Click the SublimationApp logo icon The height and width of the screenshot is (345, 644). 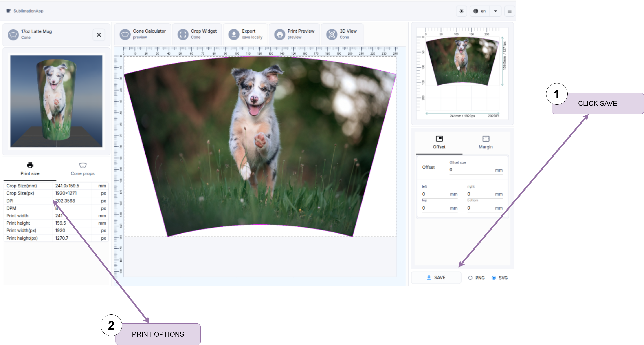pyautogui.click(x=8, y=11)
